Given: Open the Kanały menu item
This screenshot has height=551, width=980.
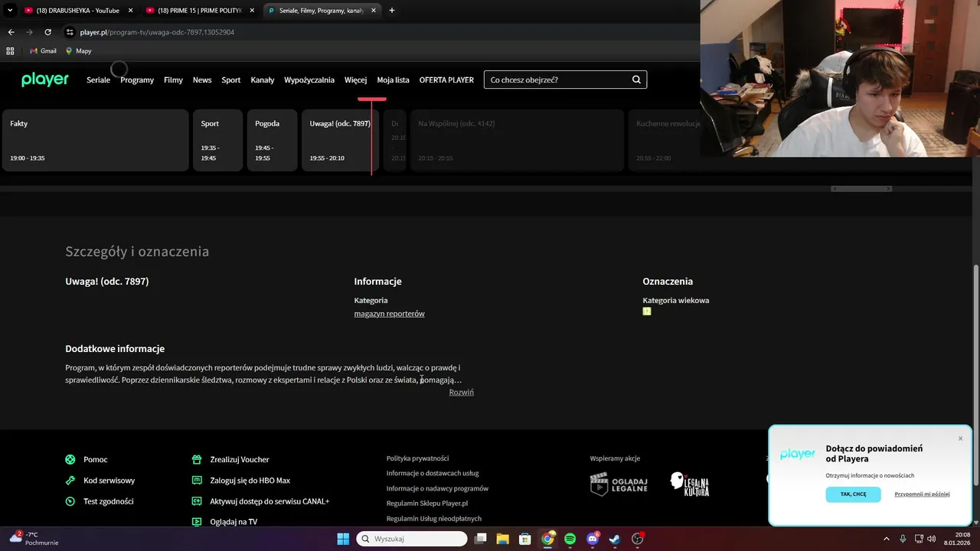Looking at the screenshot, I should point(263,80).
